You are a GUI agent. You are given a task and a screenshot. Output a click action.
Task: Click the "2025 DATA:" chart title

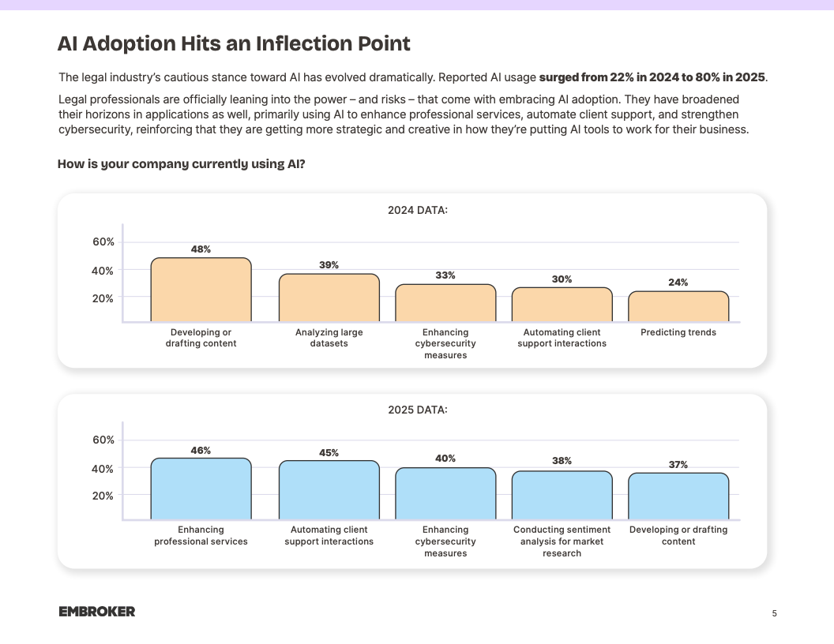point(418,410)
